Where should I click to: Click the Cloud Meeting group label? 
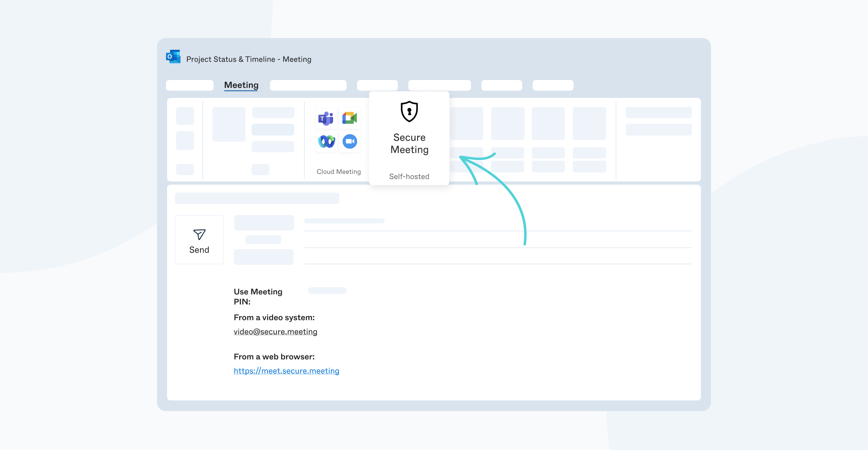point(338,172)
